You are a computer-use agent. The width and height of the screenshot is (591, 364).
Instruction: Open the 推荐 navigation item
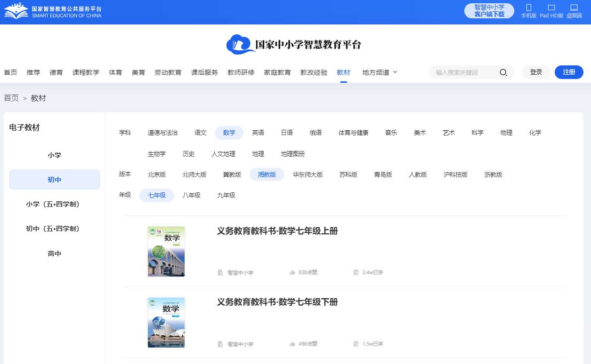click(x=33, y=72)
